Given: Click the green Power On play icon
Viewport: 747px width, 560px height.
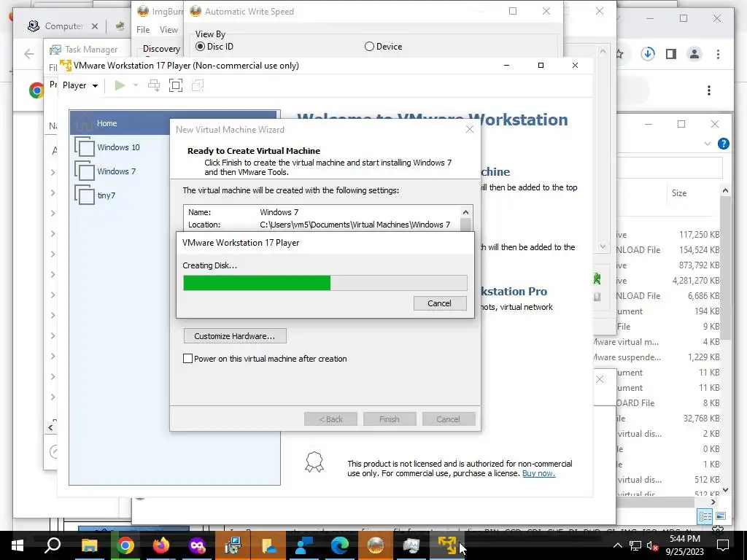Looking at the screenshot, I should [x=120, y=85].
